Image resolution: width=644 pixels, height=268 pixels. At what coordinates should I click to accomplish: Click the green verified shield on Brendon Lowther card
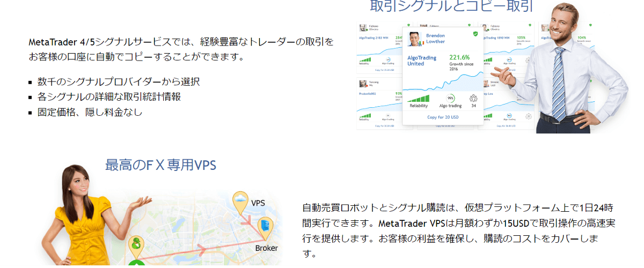pyautogui.click(x=475, y=34)
